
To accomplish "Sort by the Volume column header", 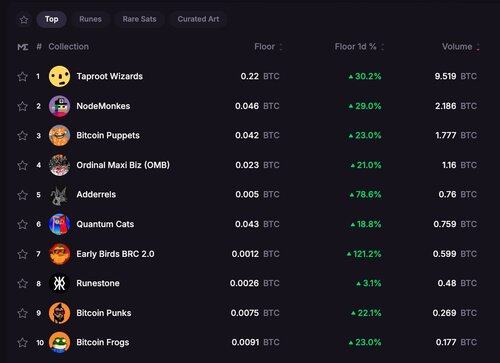I will (457, 47).
